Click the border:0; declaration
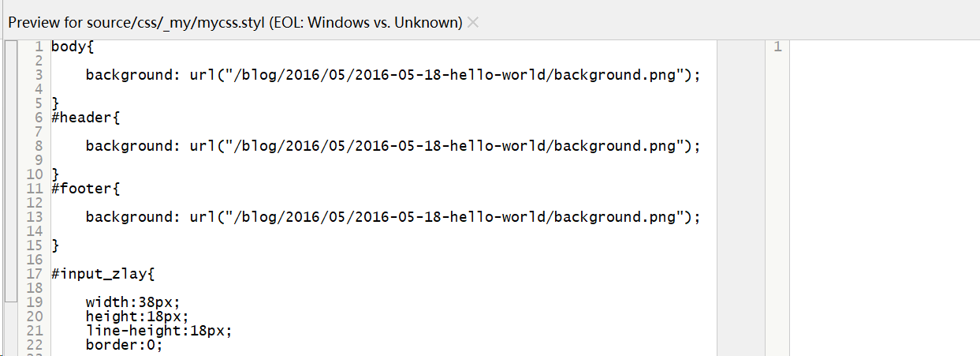The width and height of the screenshot is (980, 356). click(125, 345)
